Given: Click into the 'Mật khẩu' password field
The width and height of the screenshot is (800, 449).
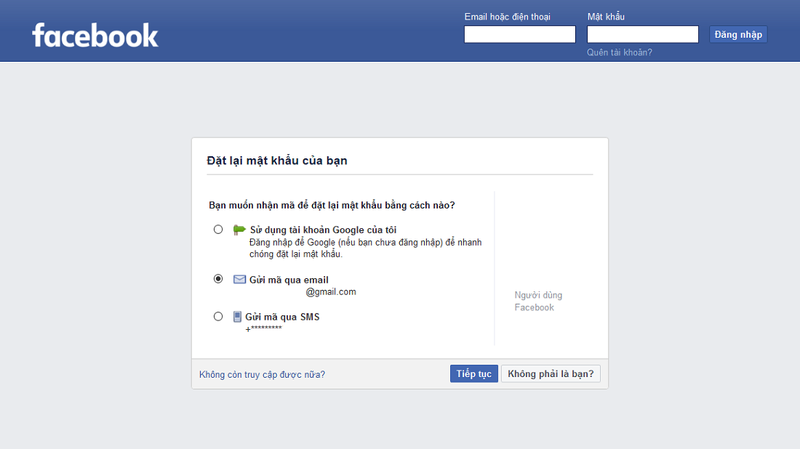Looking at the screenshot, I should [x=642, y=34].
